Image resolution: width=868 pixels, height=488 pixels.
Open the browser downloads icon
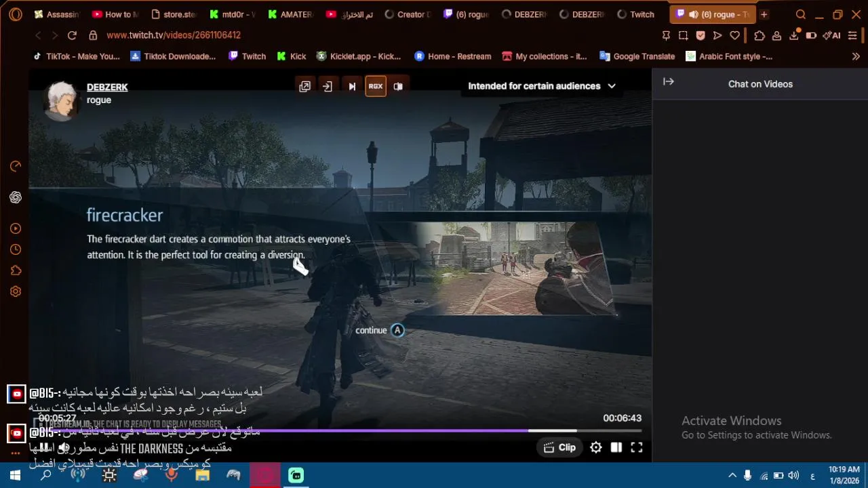pos(793,35)
